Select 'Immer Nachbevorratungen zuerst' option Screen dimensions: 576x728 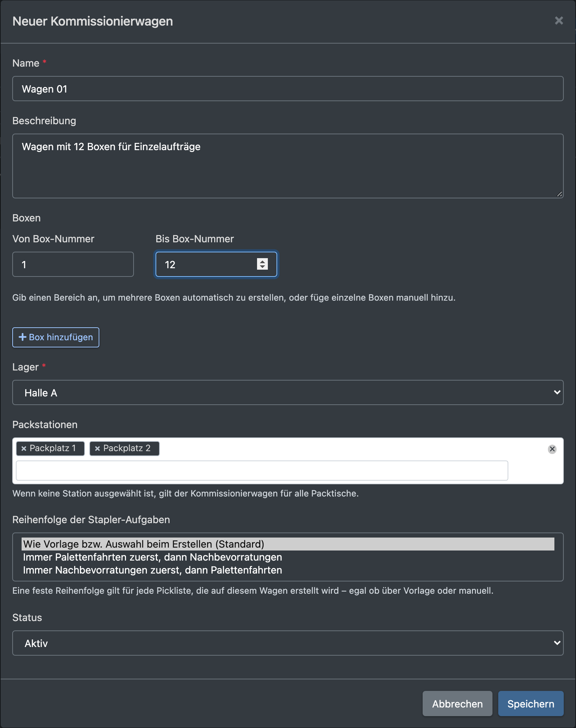[288, 570]
